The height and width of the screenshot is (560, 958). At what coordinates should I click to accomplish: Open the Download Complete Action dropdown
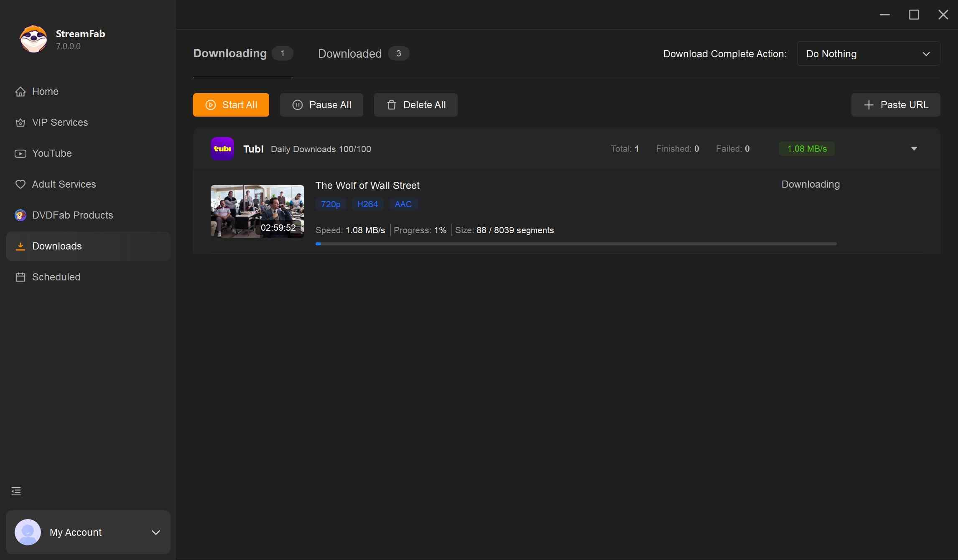pos(868,53)
